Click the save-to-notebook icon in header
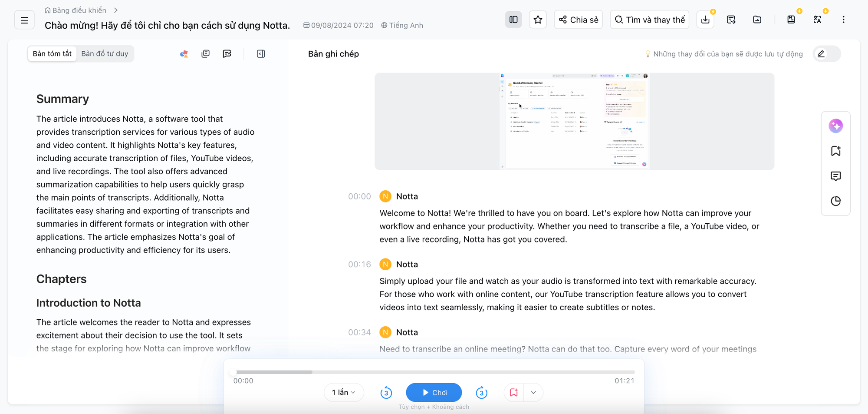Image resolution: width=868 pixels, height=414 pixels. click(791, 20)
